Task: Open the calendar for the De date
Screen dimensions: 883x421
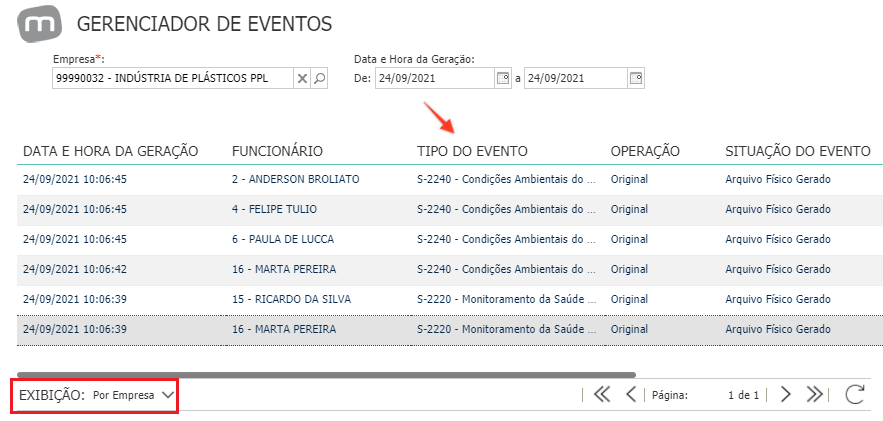Action: point(503,79)
